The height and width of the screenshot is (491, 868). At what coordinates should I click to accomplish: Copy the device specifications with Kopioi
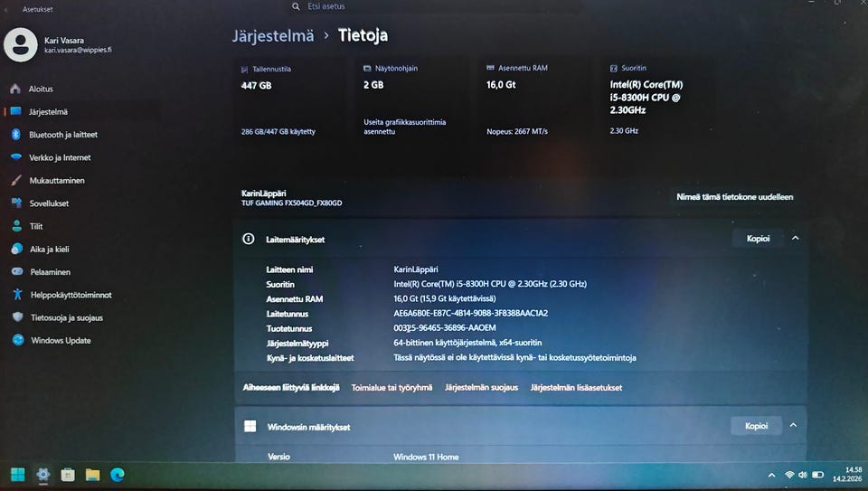click(758, 239)
